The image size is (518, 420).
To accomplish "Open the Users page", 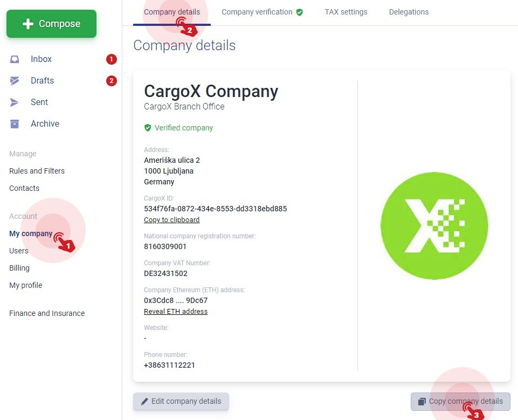I will point(19,251).
